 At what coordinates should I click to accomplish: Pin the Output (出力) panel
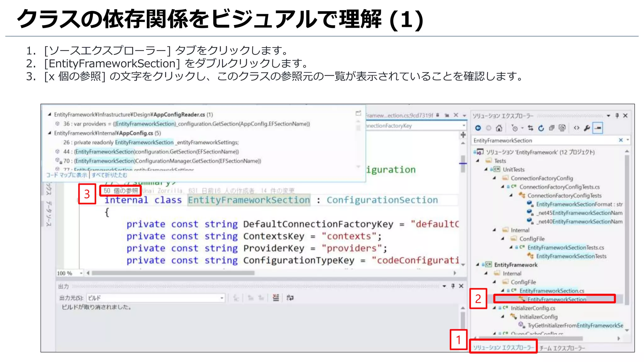tap(453, 286)
